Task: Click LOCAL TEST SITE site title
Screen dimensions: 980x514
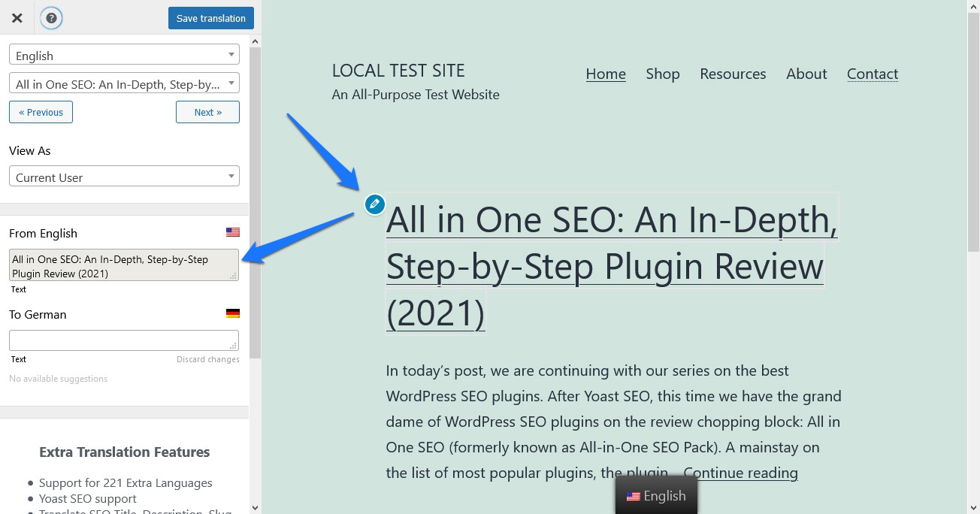Action: coord(398,71)
